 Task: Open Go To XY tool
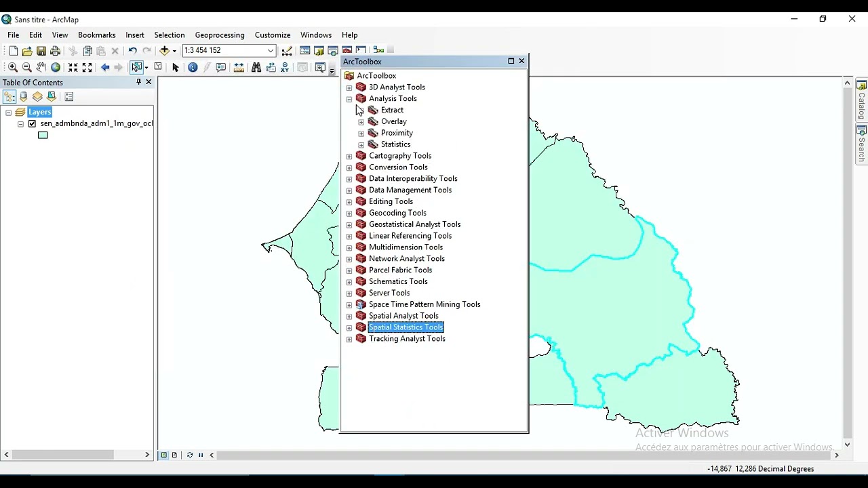tap(285, 67)
